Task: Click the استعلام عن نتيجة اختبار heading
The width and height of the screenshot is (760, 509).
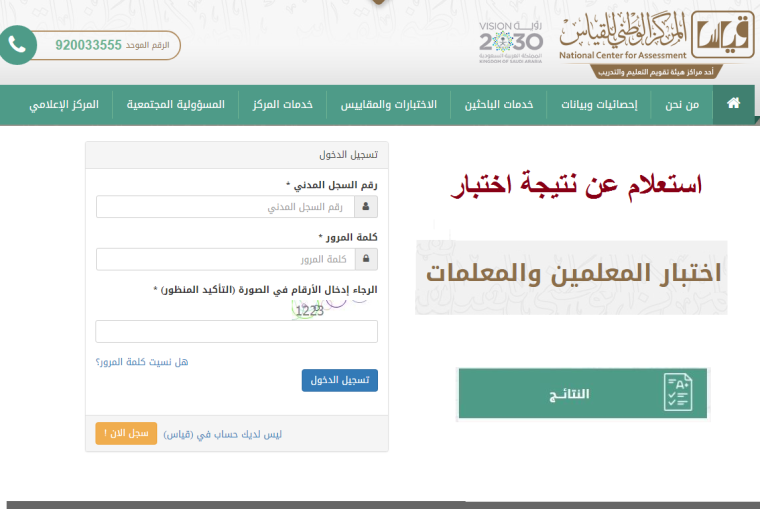Action: pos(576,185)
